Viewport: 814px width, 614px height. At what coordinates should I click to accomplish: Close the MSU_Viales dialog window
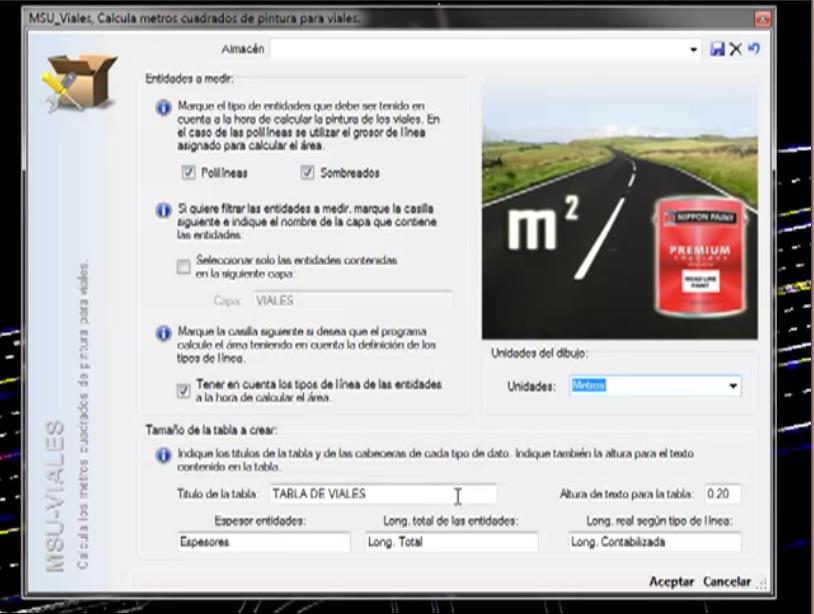tap(762, 19)
